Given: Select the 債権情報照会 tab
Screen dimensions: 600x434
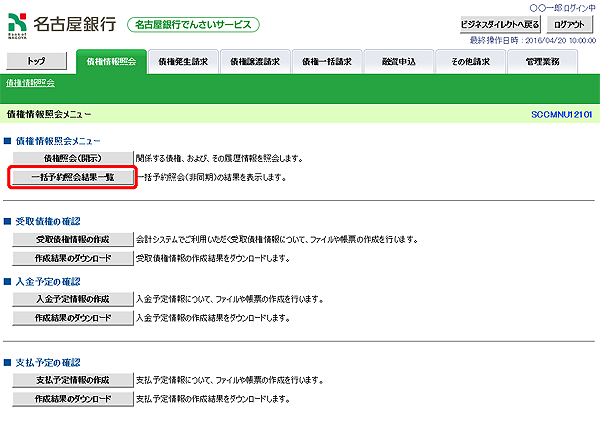Looking at the screenshot, I should coord(111,62).
